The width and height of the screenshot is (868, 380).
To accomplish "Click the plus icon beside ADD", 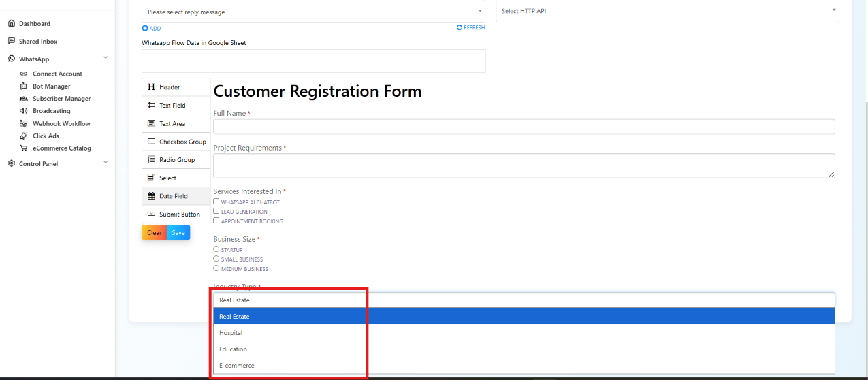I will 145,29.
